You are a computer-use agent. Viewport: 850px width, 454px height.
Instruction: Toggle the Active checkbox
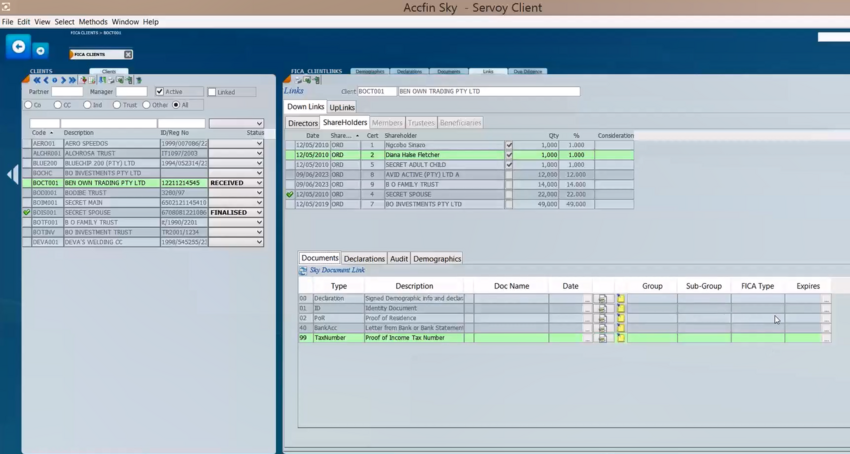coord(160,92)
